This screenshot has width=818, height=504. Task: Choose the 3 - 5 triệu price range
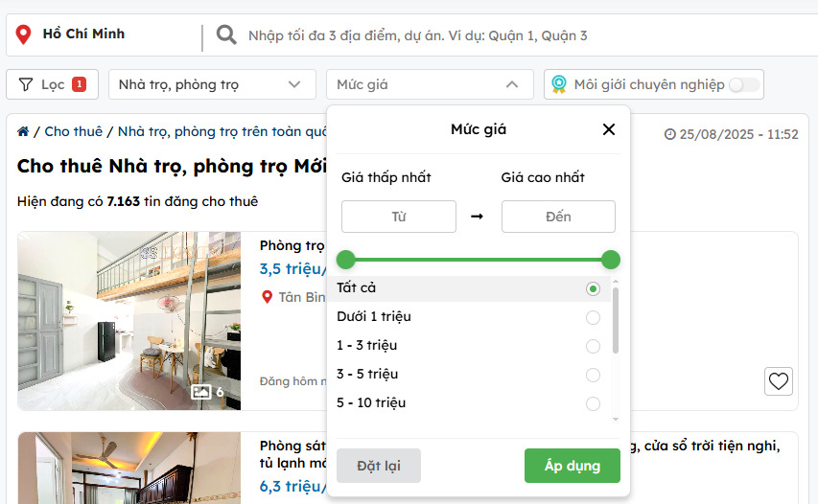[593, 375]
